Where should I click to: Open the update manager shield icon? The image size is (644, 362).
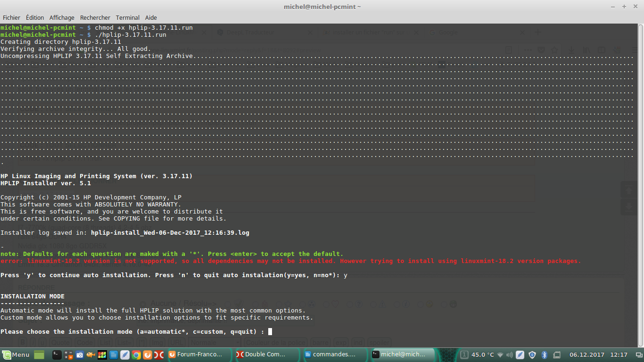point(532,354)
